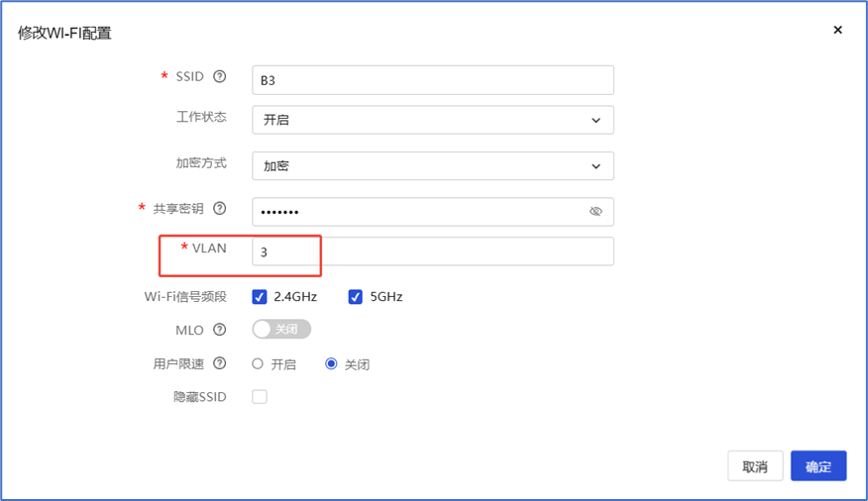Focus the SSID input field

pos(432,80)
